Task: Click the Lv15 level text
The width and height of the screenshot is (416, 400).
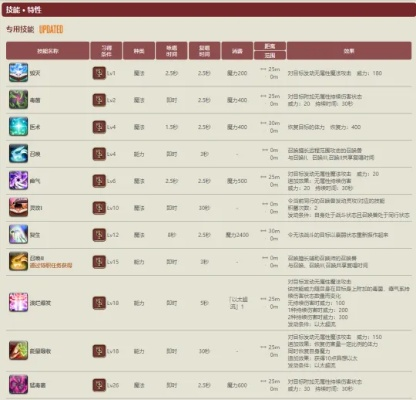Action: (113, 262)
